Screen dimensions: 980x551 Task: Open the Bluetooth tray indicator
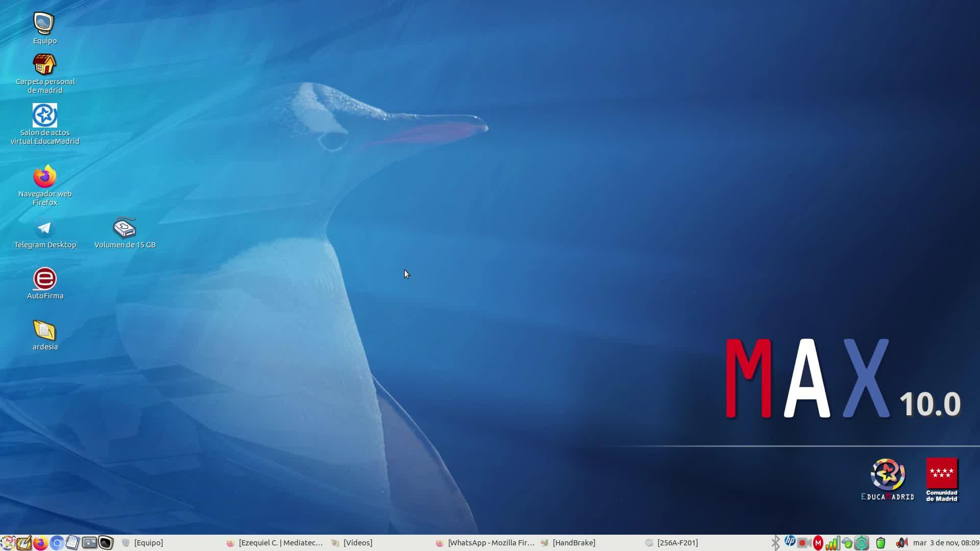775,543
